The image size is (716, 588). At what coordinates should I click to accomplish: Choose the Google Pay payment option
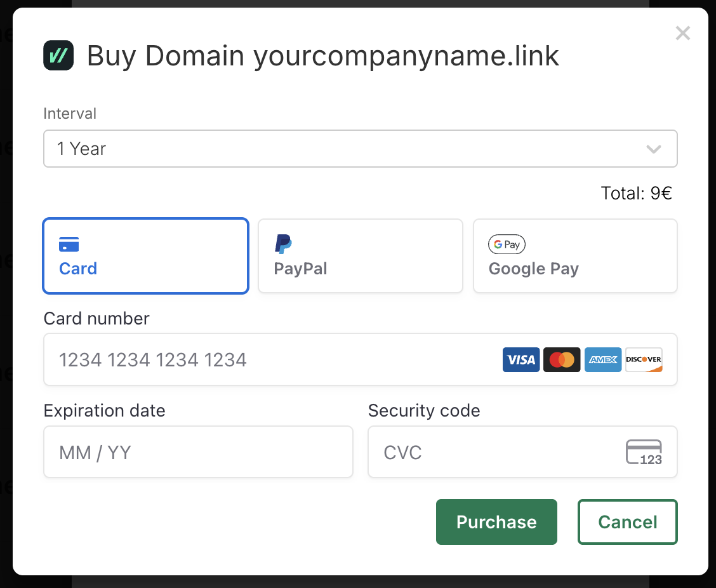coord(574,256)
